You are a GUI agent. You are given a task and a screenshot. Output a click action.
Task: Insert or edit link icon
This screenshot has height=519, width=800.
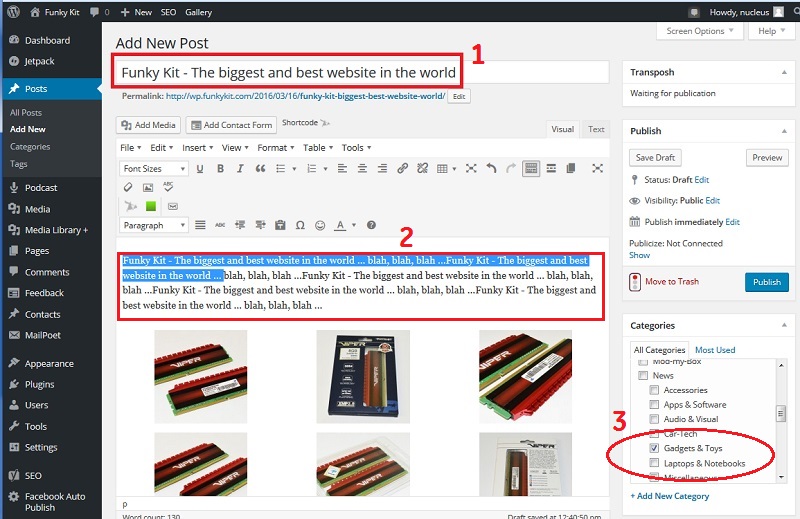click(x=403, y=168)
